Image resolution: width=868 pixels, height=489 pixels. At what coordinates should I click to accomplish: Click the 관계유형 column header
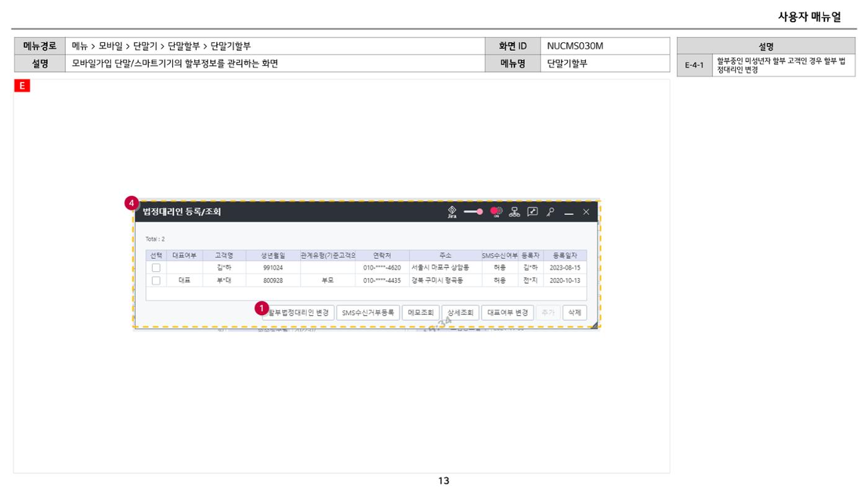pos(328,256)
